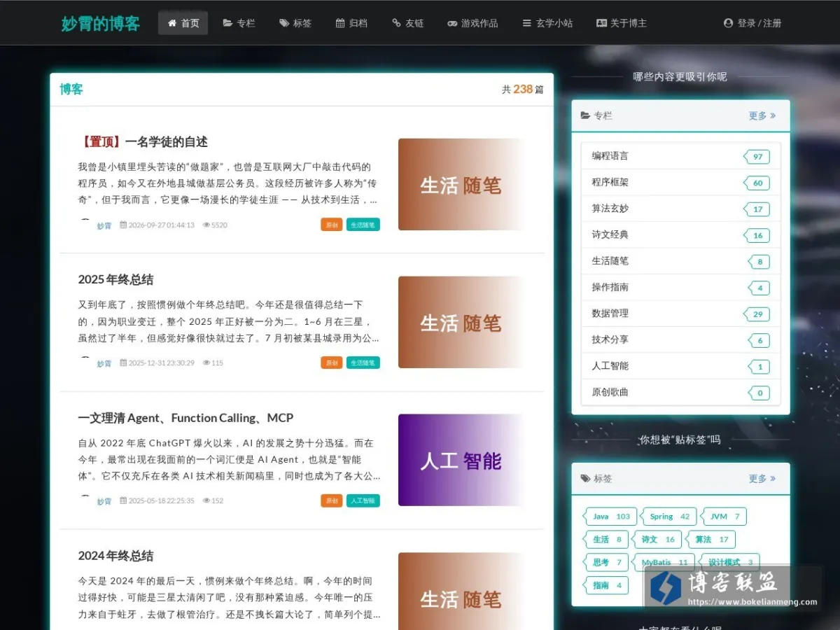Click the eye views icon beside 115
840x630 pixels.
[x=206, y=363]
